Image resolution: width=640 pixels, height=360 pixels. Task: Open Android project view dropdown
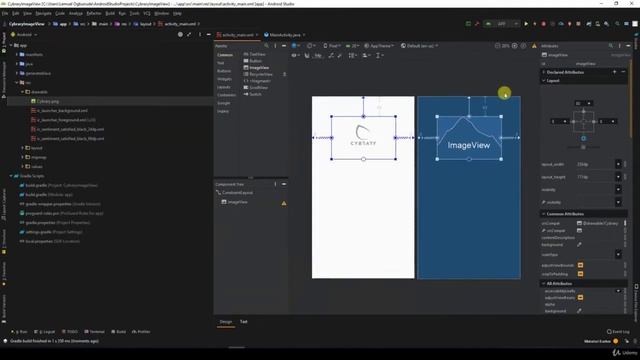(x=24, y=35)
